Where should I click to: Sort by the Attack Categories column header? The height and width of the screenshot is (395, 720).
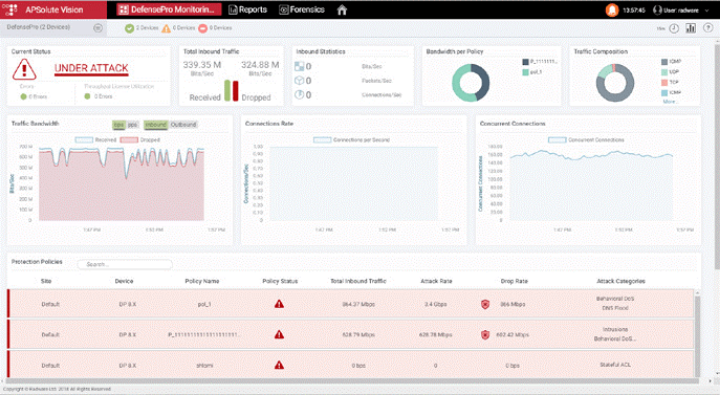click(x=620, y=281)
